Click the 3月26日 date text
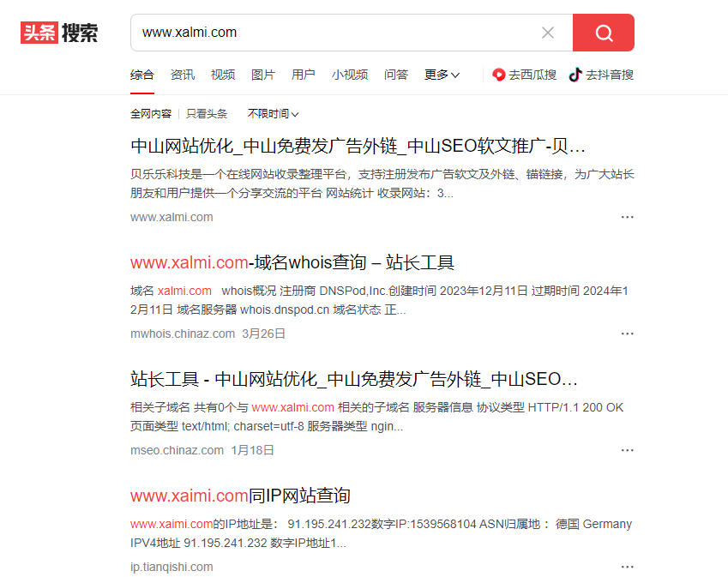 [263, 334]
